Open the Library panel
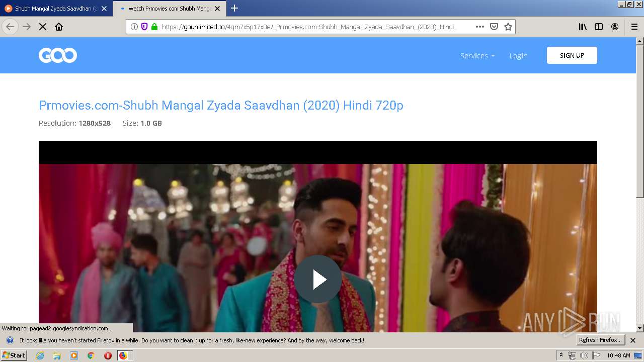Screen dimensions: 644x362 (x=583, y=27)
